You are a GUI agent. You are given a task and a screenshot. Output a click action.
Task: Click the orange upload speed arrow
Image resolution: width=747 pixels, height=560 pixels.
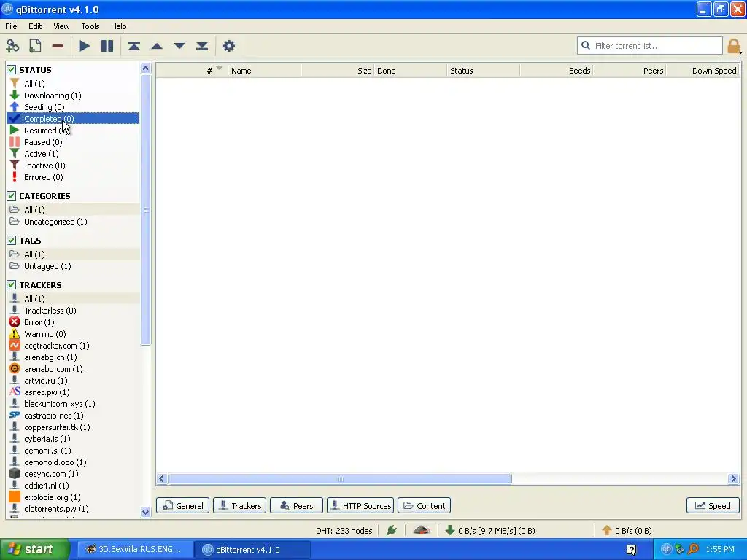point(606,530)
